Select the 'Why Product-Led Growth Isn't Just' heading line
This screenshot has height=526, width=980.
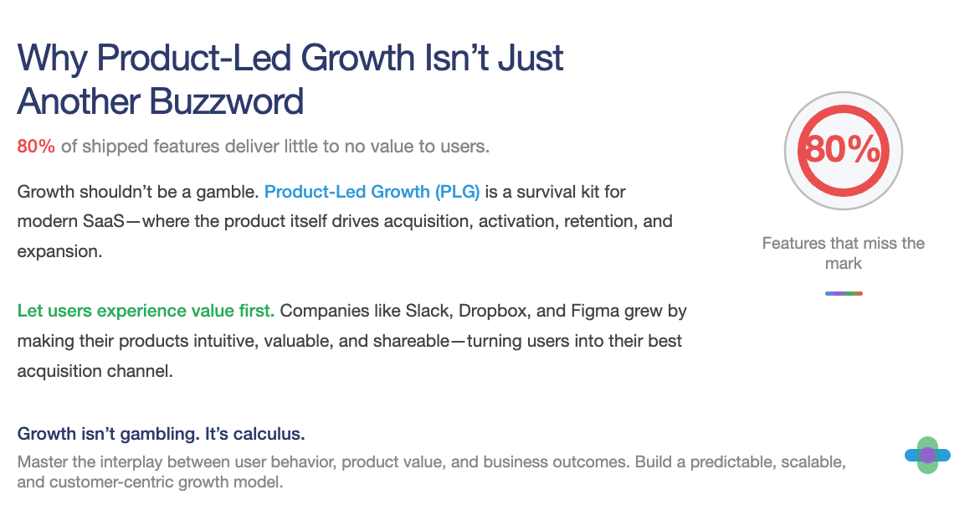(290, 58)
